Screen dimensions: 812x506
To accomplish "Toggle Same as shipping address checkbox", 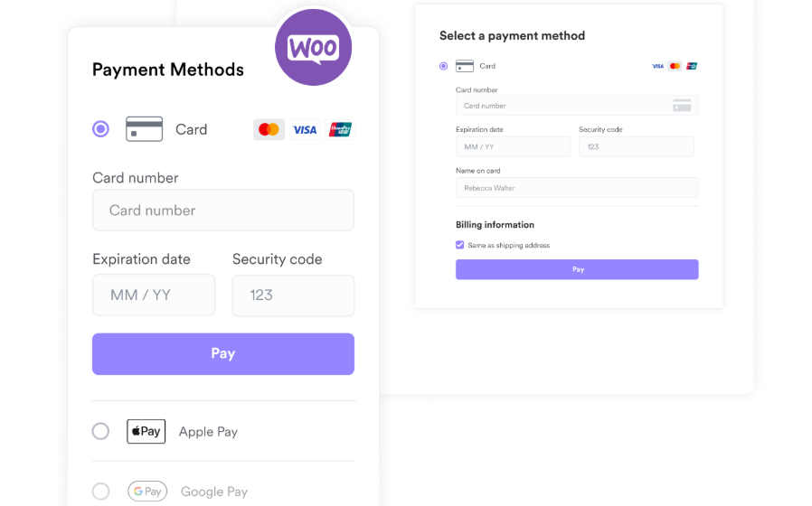I will click(x=460, y=245).
